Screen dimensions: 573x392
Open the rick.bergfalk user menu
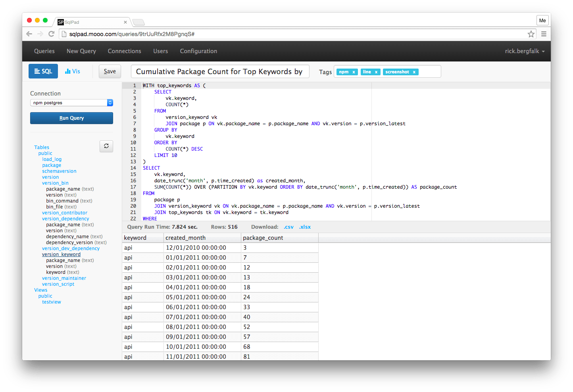(525, 51)
